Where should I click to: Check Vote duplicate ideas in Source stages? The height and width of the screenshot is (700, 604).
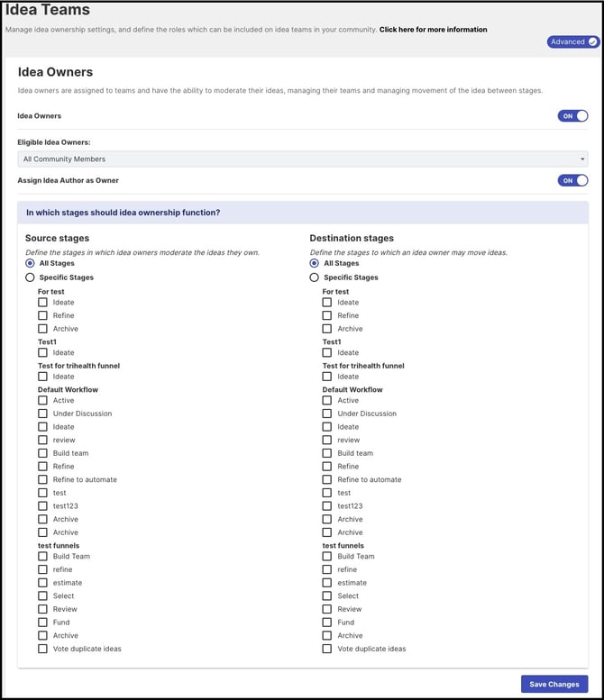(x=42, y=649)
